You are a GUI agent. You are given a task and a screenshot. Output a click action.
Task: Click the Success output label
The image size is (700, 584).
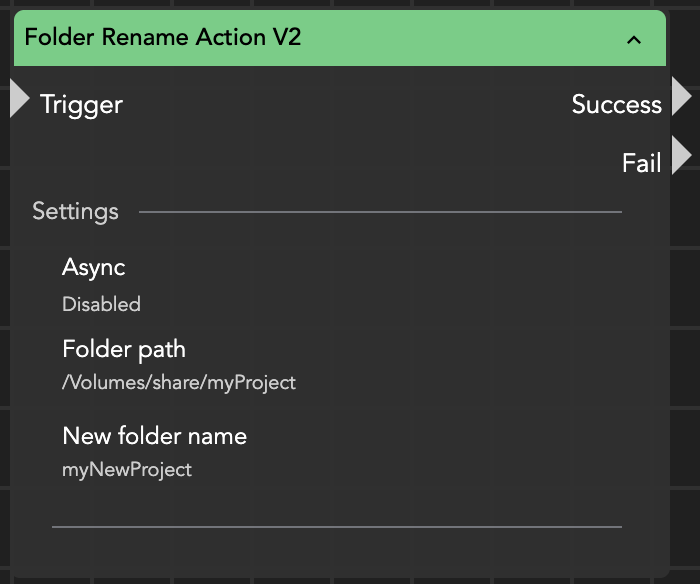click(616, 104)
